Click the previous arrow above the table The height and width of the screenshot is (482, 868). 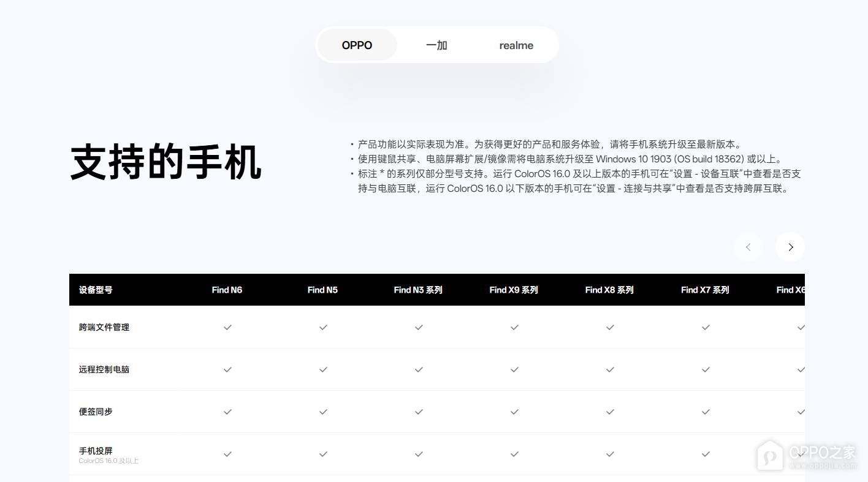[x=748, y=247]
